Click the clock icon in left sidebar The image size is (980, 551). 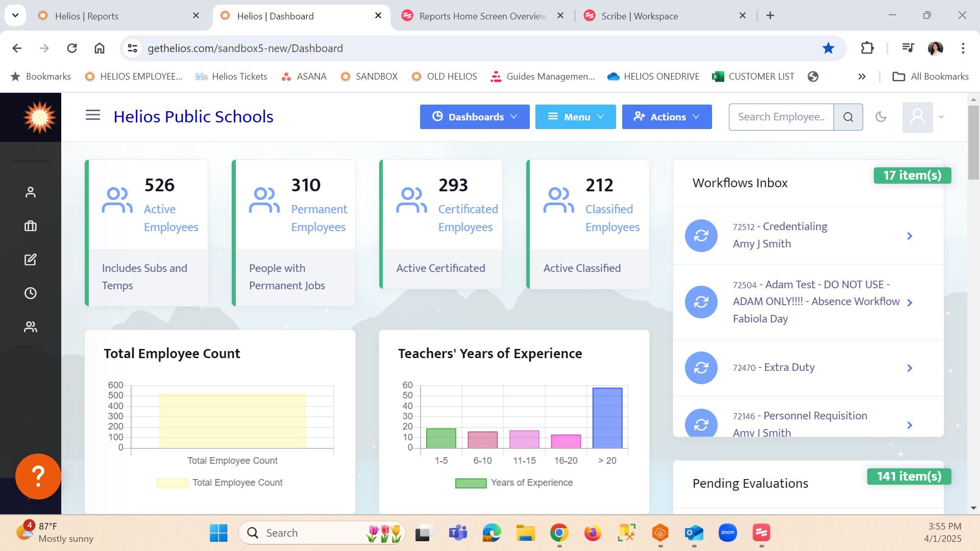[x=31, y=293]
